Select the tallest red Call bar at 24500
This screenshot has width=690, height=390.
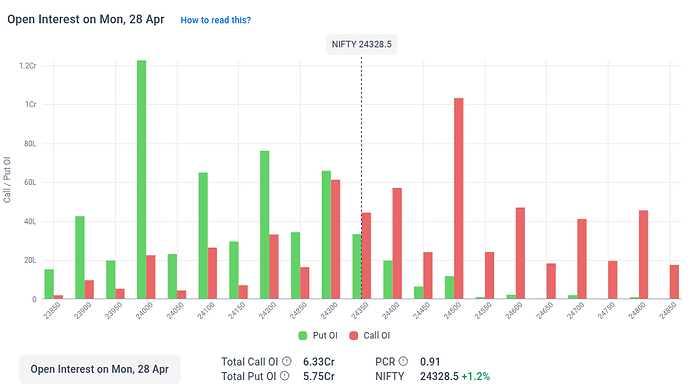[x=459, y=199]
